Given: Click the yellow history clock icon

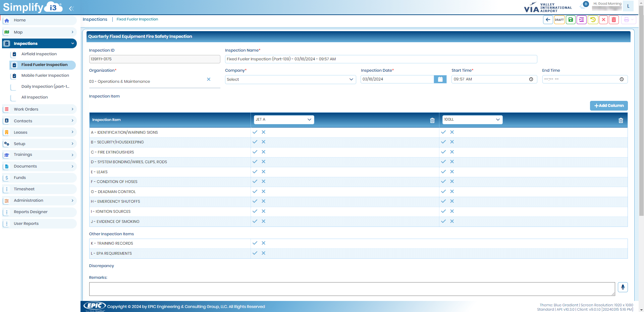Looking at the screenshot, I should point(593,20).
